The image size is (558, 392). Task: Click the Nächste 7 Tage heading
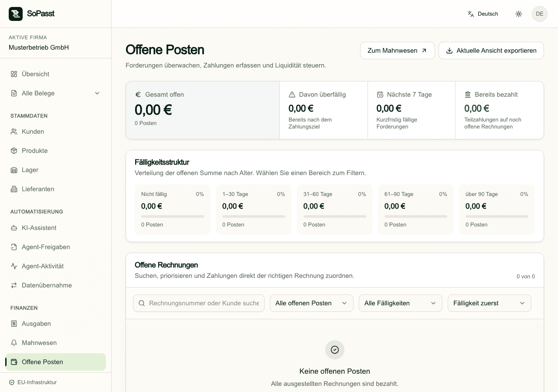(x=409, y=95)
